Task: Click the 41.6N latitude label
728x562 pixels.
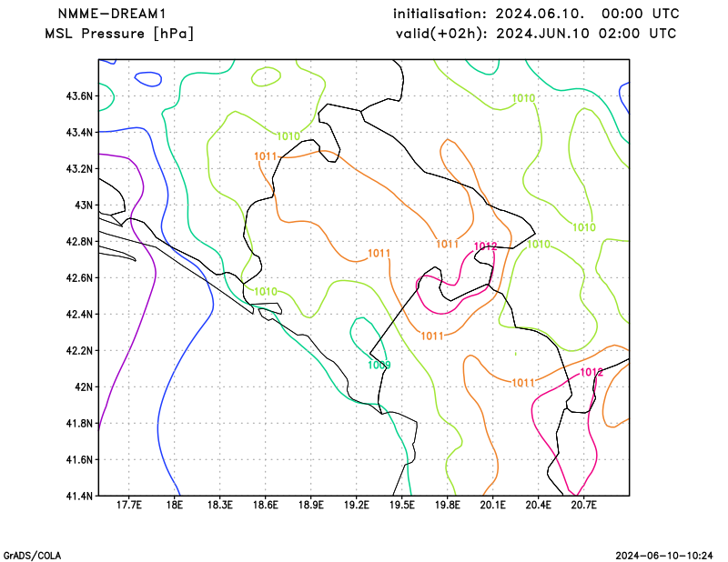Action: coord(79,459)
